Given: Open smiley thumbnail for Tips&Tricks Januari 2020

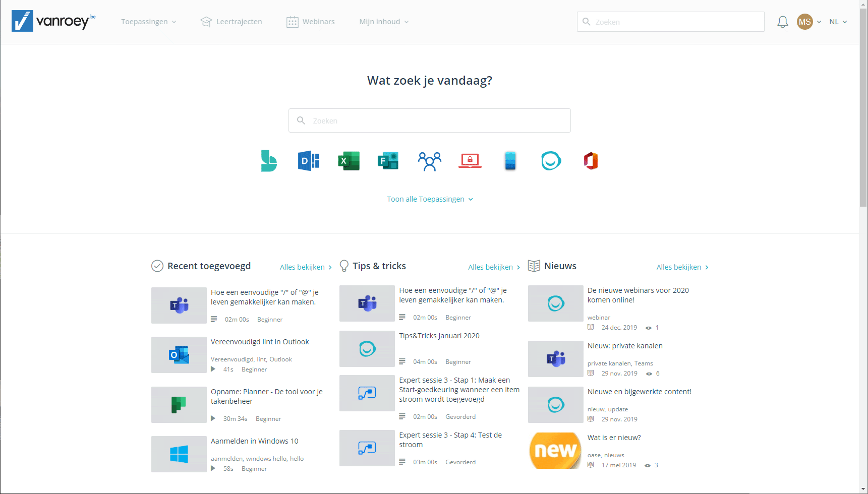Looking at the screenshot, I should click(x=367, y=349).
